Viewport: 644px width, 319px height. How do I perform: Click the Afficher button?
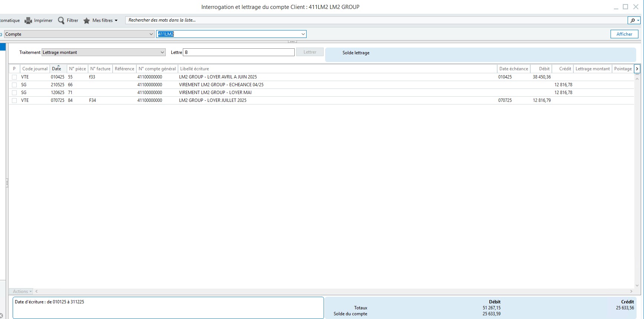624,34
